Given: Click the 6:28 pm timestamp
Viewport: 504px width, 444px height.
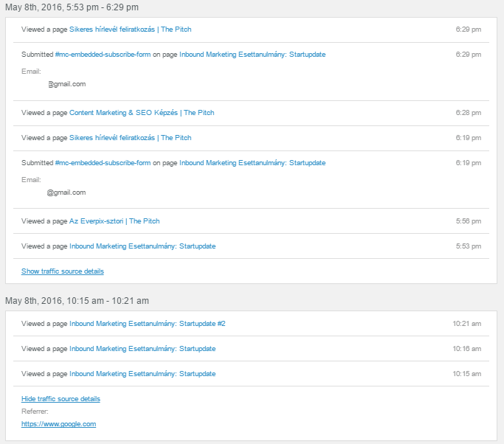Looking at the screenshot, I should [468, 113].
